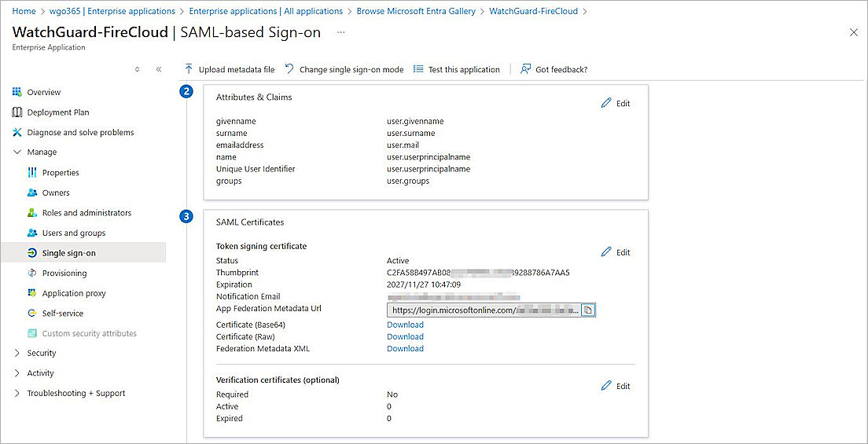The height and width of the screenshot is (444, 868).
Task: Expand Troubleshooting + Support section
Action: (17, 393)
